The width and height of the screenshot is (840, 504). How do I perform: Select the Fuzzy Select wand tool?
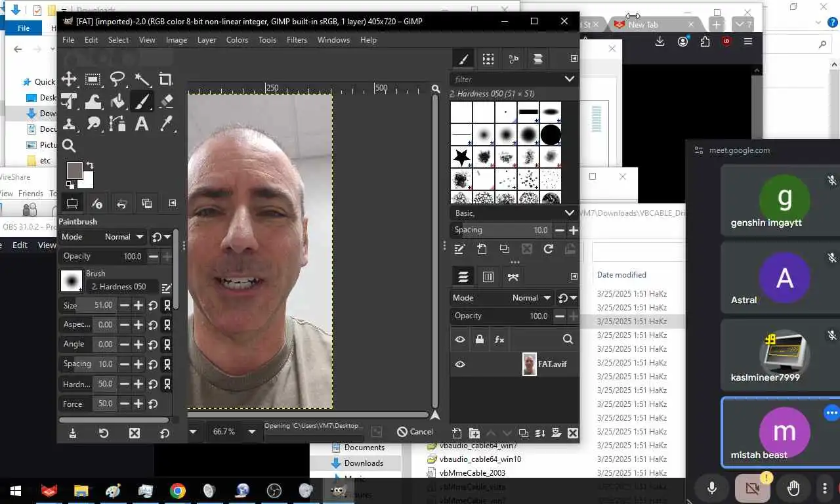142,79
